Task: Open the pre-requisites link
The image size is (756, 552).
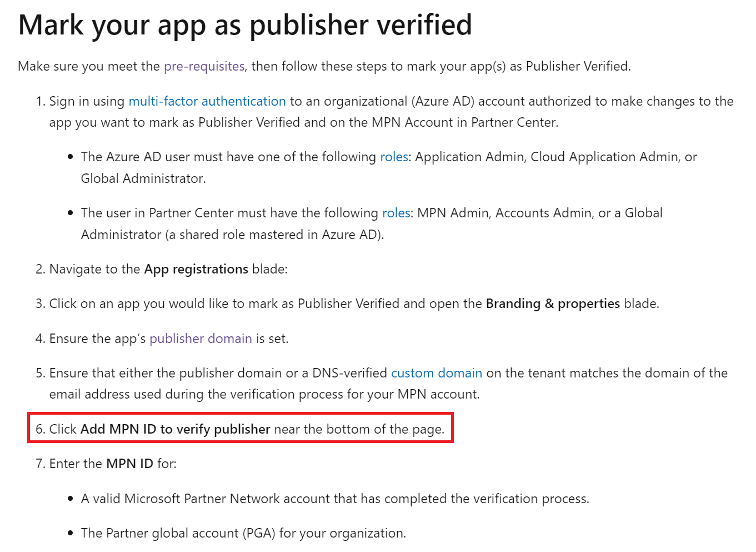Action: (204, 66)
